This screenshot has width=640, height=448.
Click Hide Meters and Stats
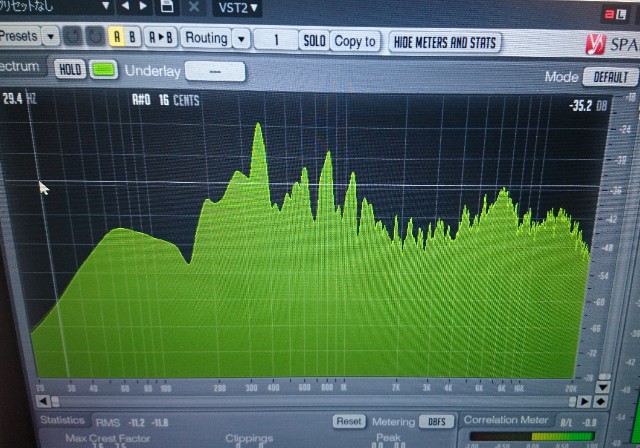tap(444, 42)
